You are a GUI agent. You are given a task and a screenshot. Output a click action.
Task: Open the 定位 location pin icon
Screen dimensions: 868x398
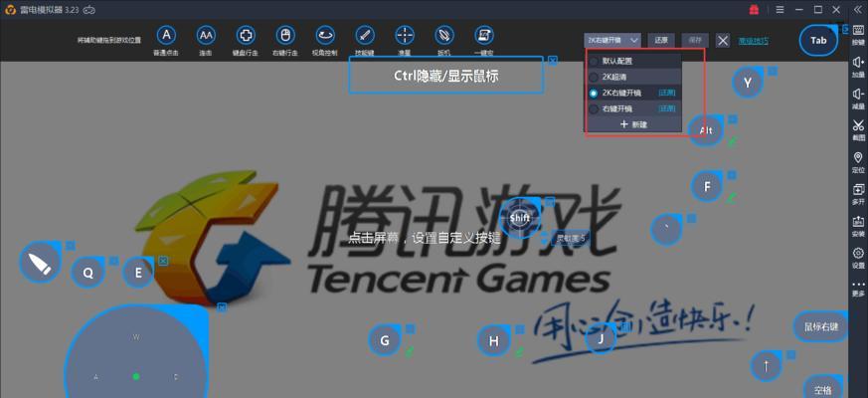[858, 162]
